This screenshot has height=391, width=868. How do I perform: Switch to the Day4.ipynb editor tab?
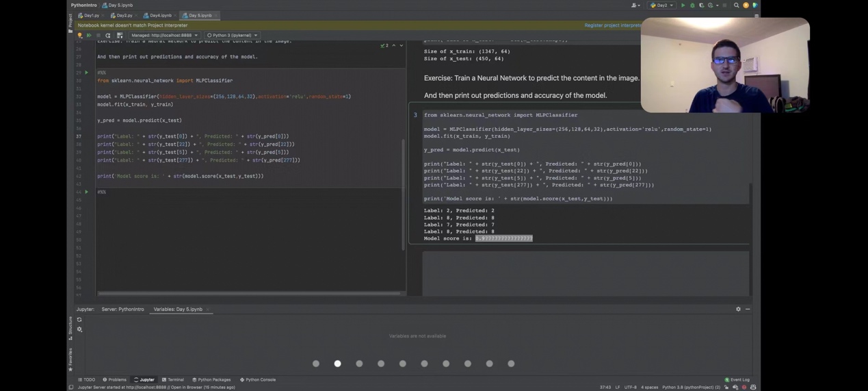pos(158,15)
